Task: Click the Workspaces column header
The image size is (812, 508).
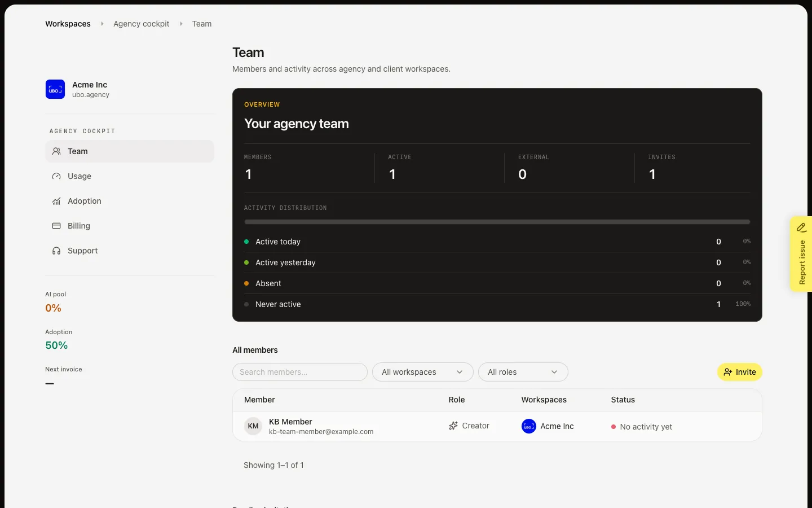Action: point(544,400)
